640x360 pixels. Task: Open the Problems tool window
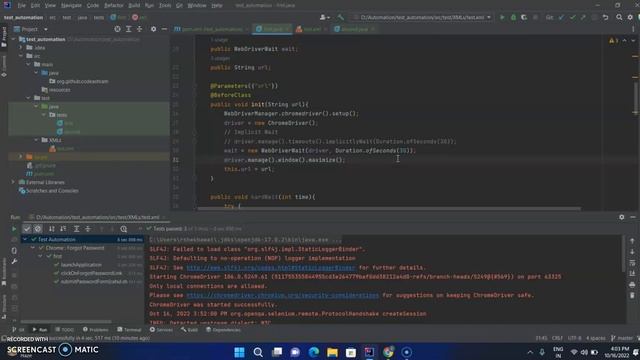tap(96, 330)
